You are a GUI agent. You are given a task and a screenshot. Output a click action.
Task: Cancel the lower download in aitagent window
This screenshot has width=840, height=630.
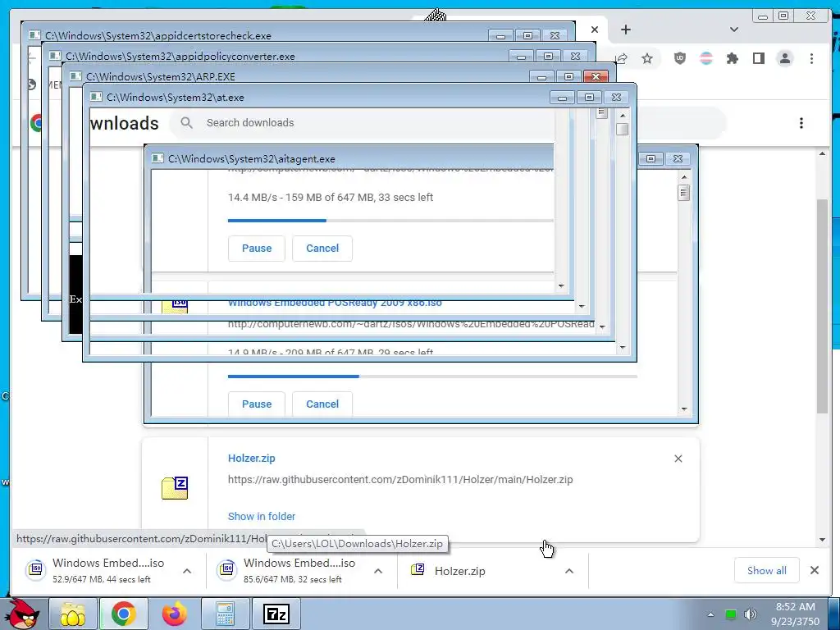[322, 404]
